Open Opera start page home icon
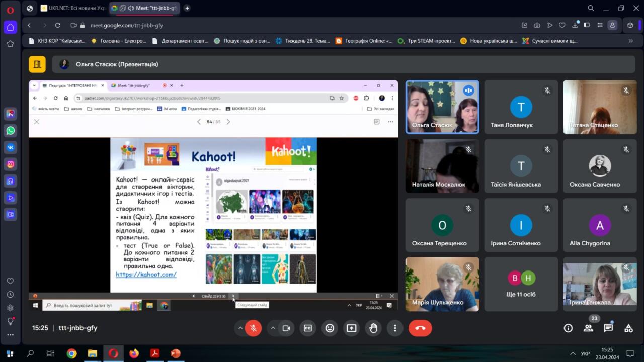 pos(10,27)
